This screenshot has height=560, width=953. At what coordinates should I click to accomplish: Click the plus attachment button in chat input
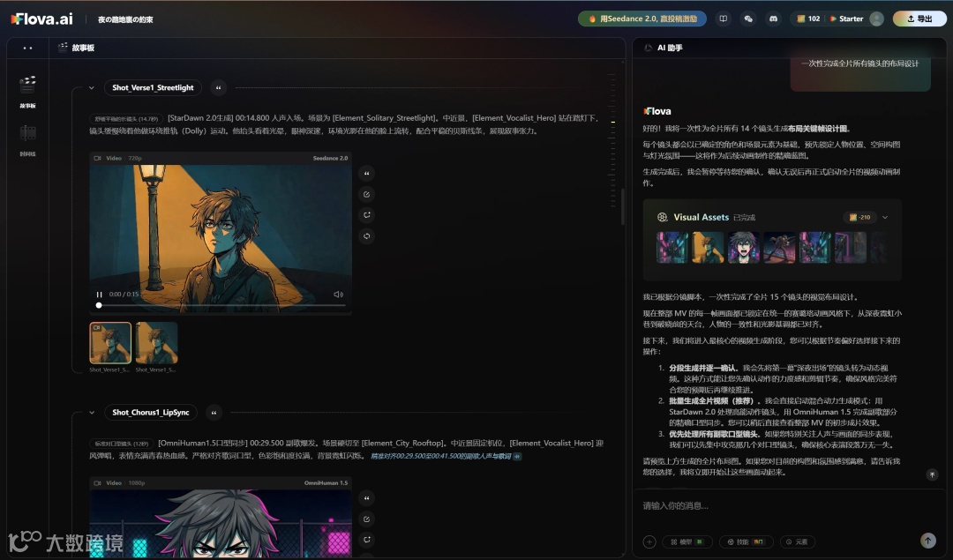point(649,541)
